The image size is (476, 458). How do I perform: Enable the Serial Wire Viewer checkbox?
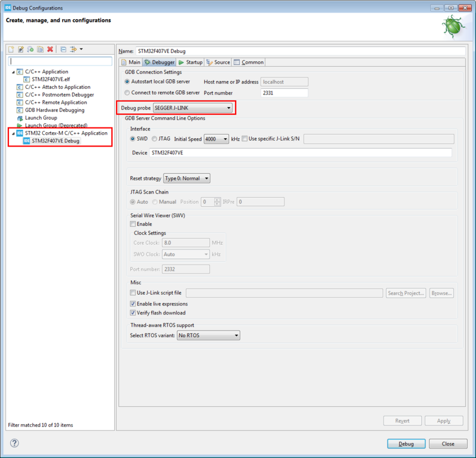(133, 224)
